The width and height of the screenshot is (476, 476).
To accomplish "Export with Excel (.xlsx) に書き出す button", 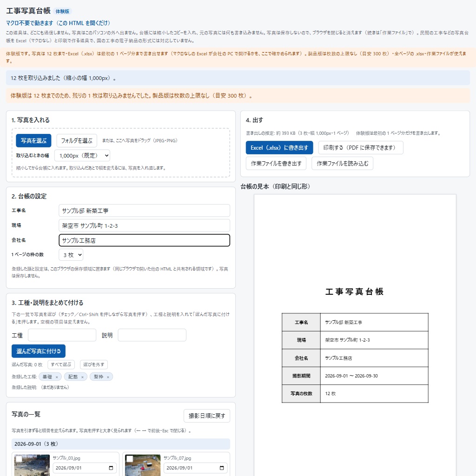I will click(279, 147).
